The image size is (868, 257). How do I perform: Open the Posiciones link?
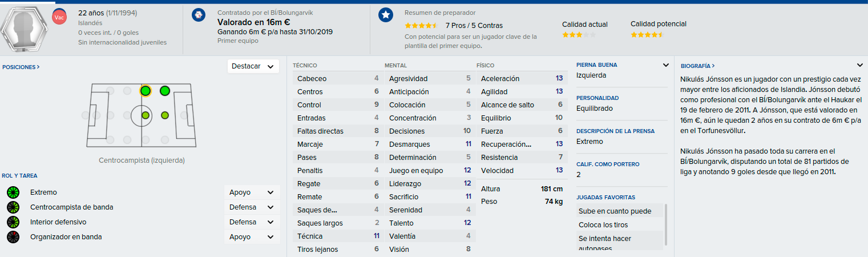coord(21,67)
